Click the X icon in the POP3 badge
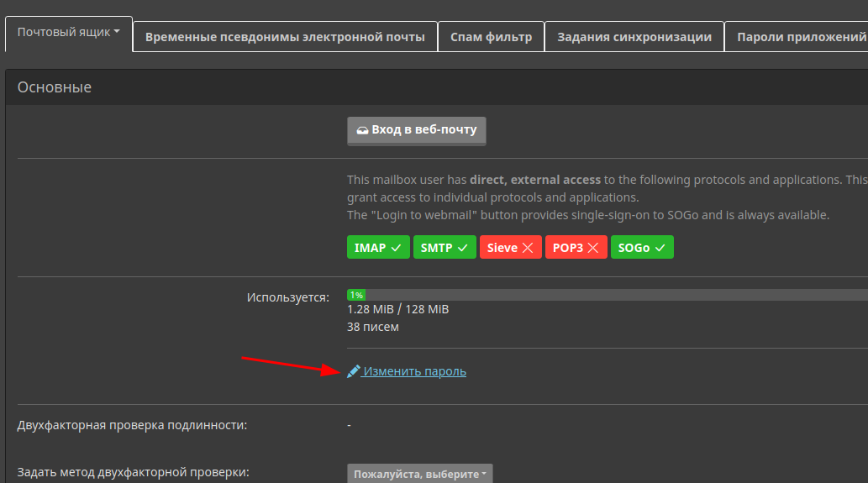The image size is (868, 483). [593, 248]
